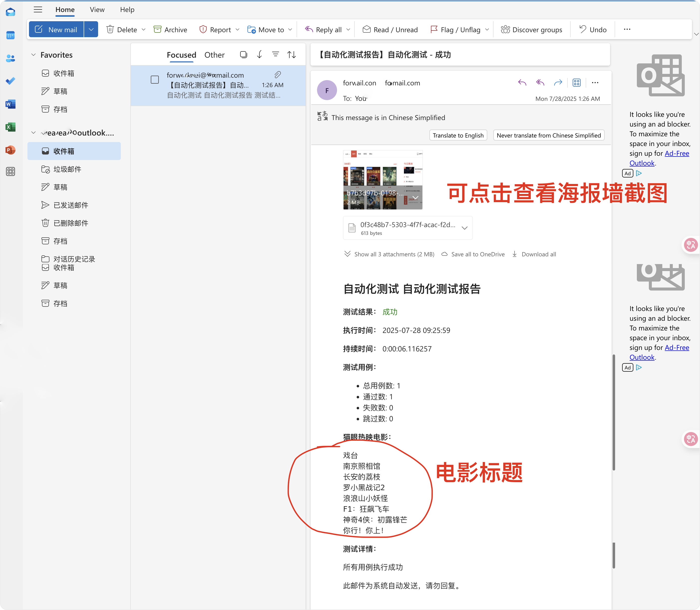The height and width of the screenshot is (610, 700).
Task: Tick the checkbox on the 自动化测试报告 email
Action: (155, 80)
